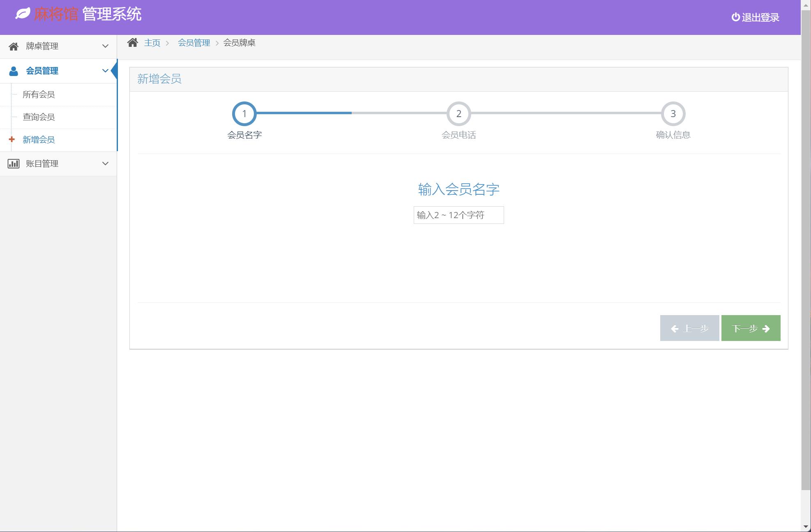Click the user icon beside 会员管理

[14, 71]
